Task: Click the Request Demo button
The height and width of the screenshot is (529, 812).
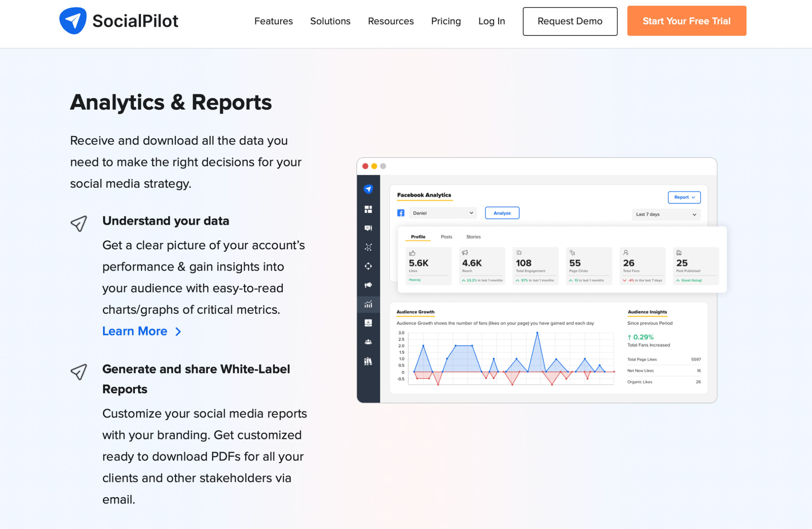Action: point(570,21)
